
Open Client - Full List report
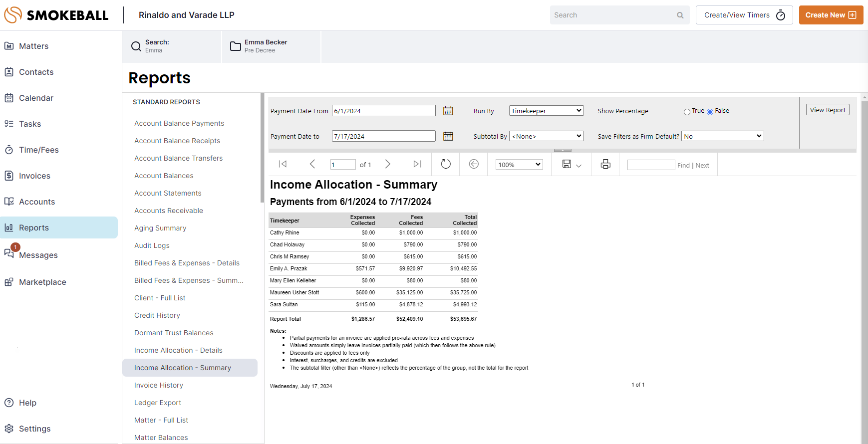coord(160,298)
